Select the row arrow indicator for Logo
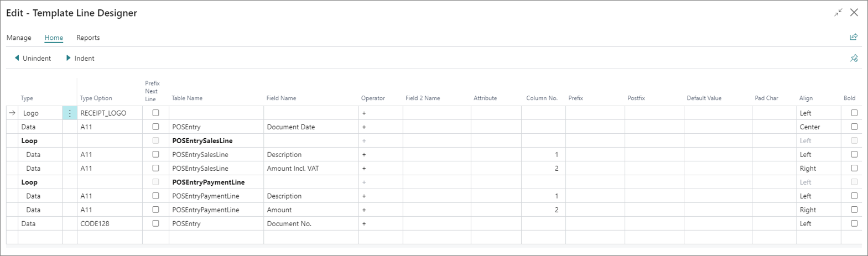The height and width of the screenshot is (256, 868). pyautogui.click(x=12, y=113)
